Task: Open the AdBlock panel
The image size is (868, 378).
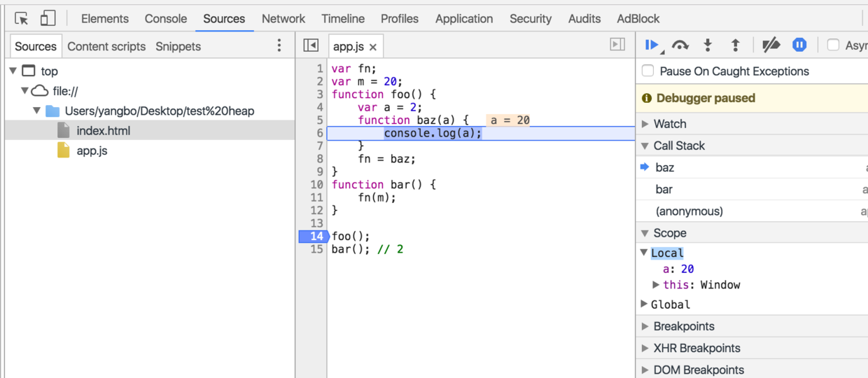Action: tap(638, 19)
